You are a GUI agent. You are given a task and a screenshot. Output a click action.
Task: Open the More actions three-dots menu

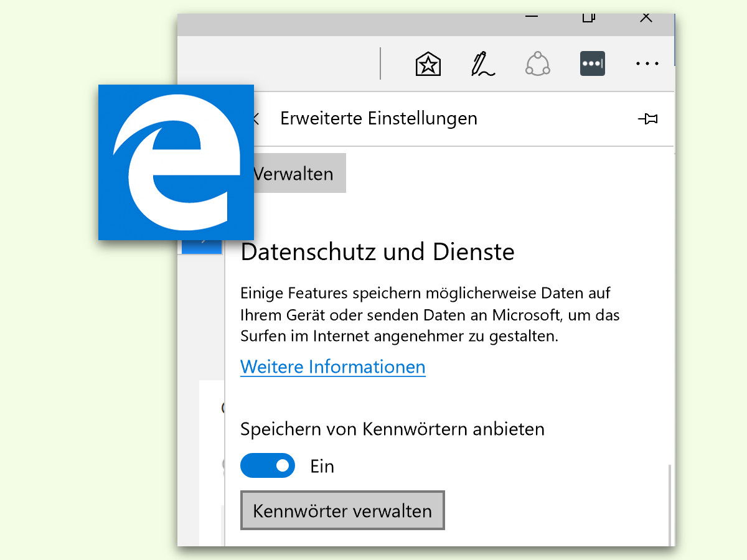click(x=647, y=64)
